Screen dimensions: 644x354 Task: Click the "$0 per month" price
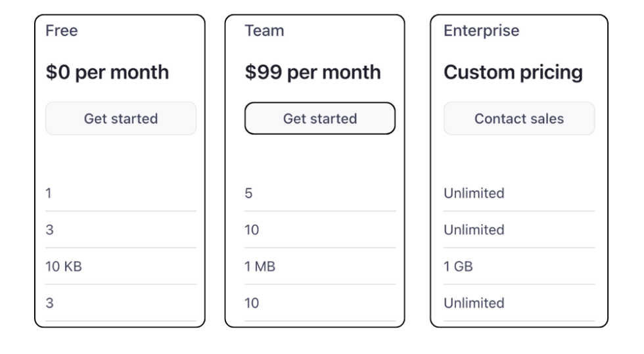(x=106, y=72)
